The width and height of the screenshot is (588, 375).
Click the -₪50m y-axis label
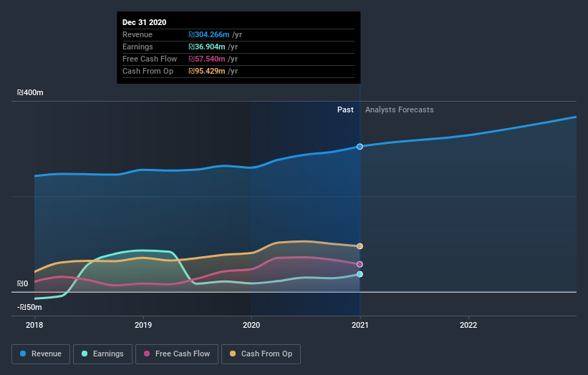coord(29,307)
